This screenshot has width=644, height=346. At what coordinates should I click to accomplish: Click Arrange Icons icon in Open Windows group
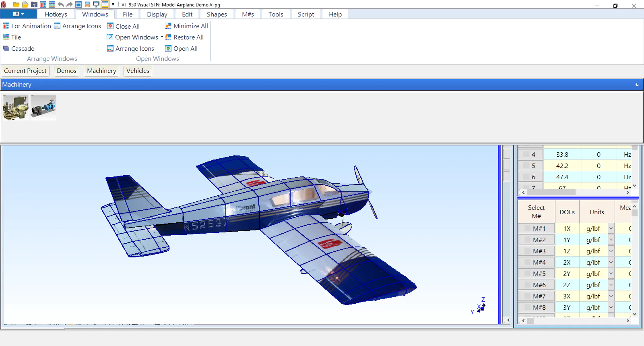(x=110, y=48)
